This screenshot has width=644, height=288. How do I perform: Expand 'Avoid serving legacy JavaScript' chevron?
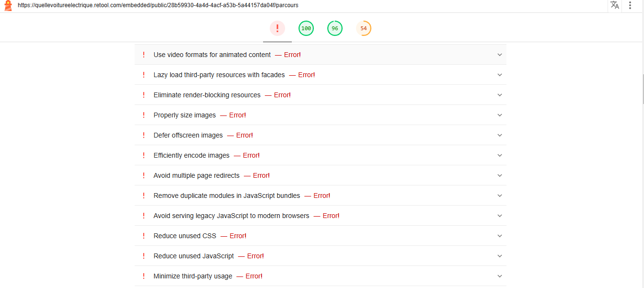tap(499, 216)
